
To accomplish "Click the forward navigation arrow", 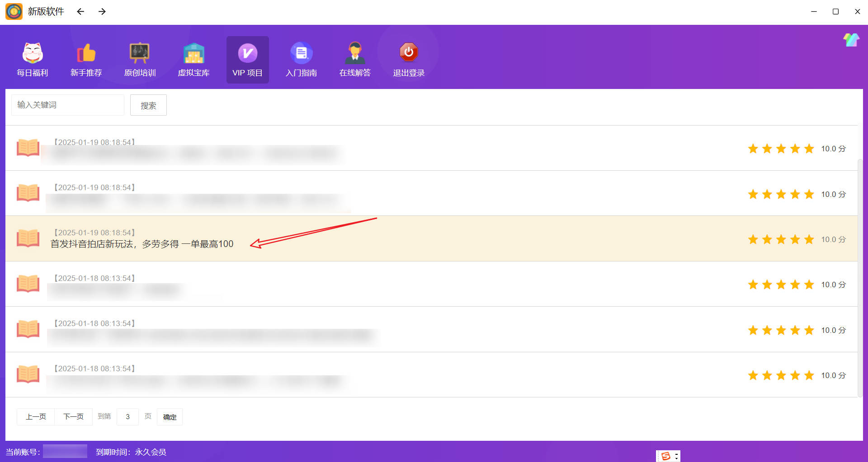I will pyautogui.click(x=102, y=11).
